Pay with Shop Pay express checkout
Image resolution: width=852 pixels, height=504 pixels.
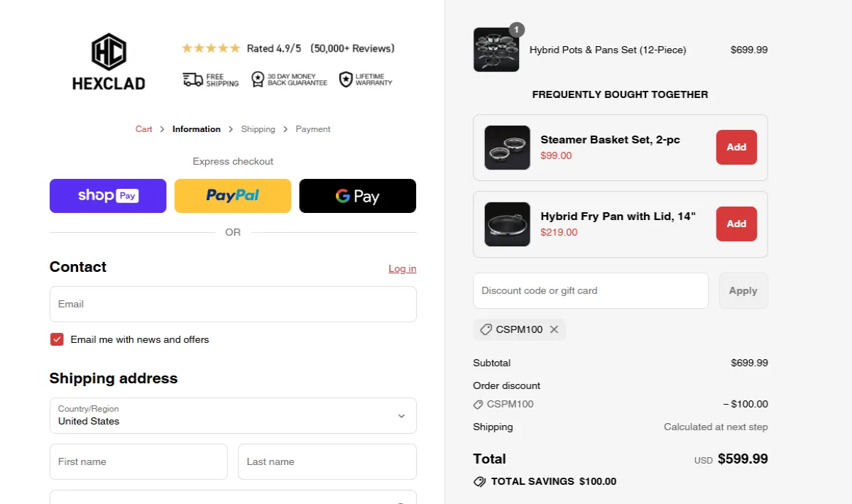pos(107,196)
